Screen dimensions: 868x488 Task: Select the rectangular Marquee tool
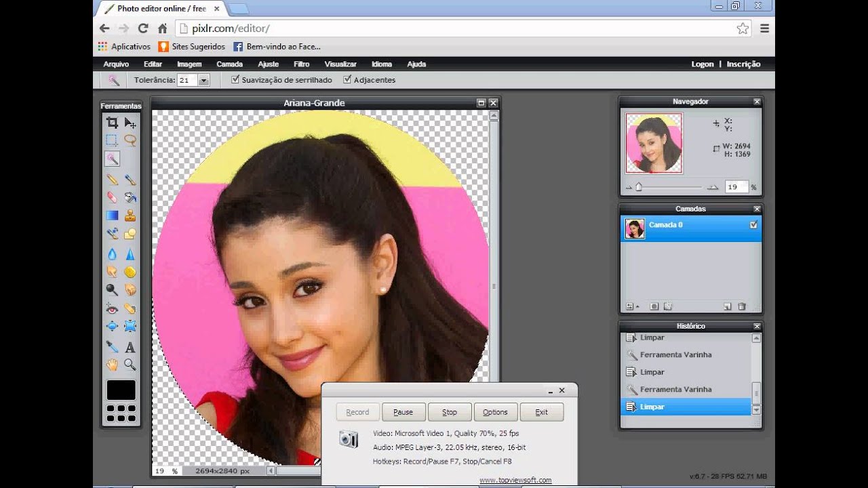pyautogui.click(x=112, y=140)
